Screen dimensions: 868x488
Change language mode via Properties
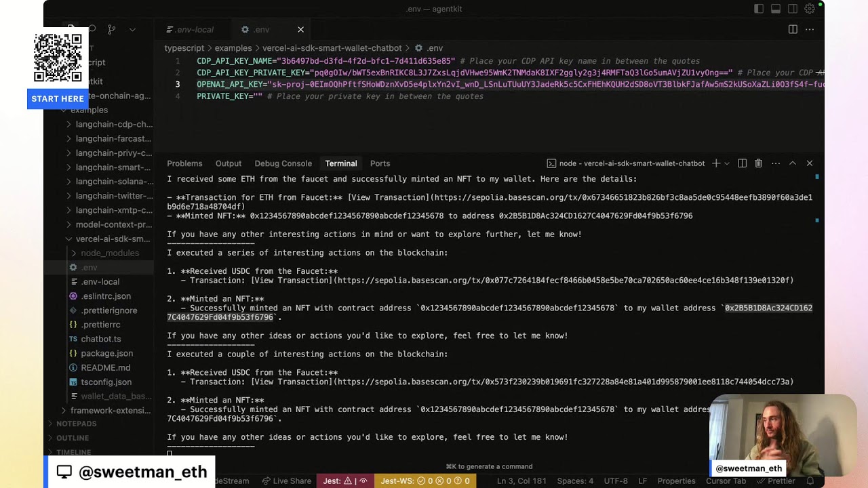click(676, 481)
